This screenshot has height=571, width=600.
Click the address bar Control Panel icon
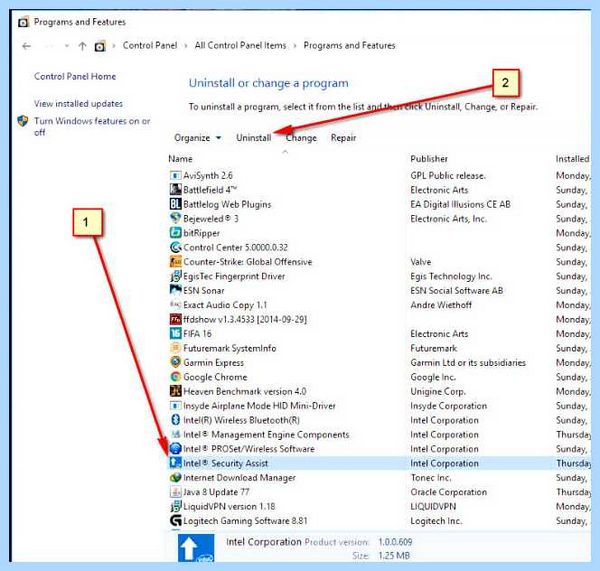100,46
